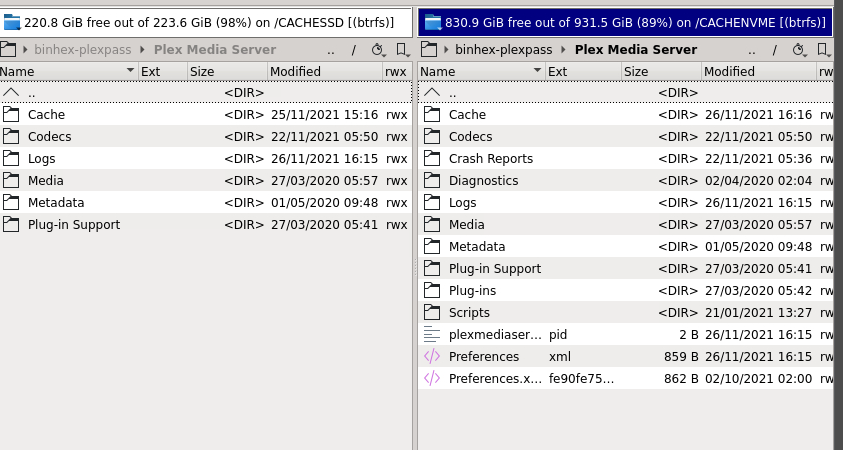Select Media row in right panel
Viewport: 843px width, 450px height.
point(626,224)
